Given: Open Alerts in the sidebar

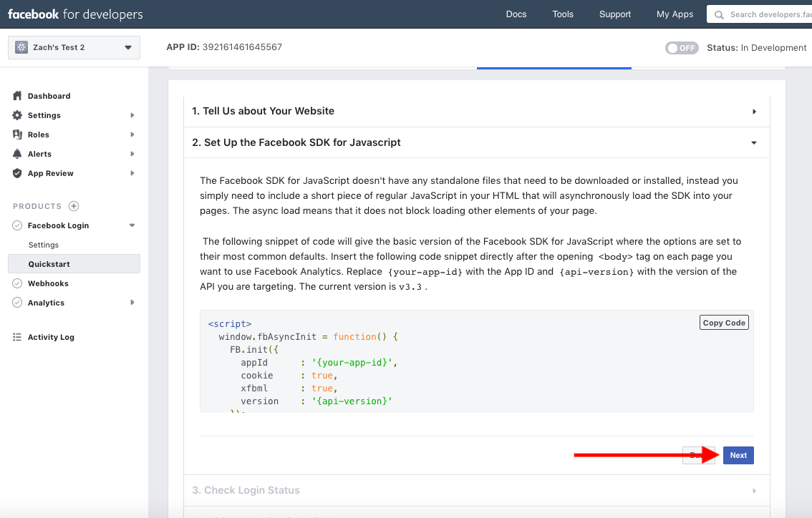Looking at the screenshot, I should pyautogui.click(x=39, y=154).
